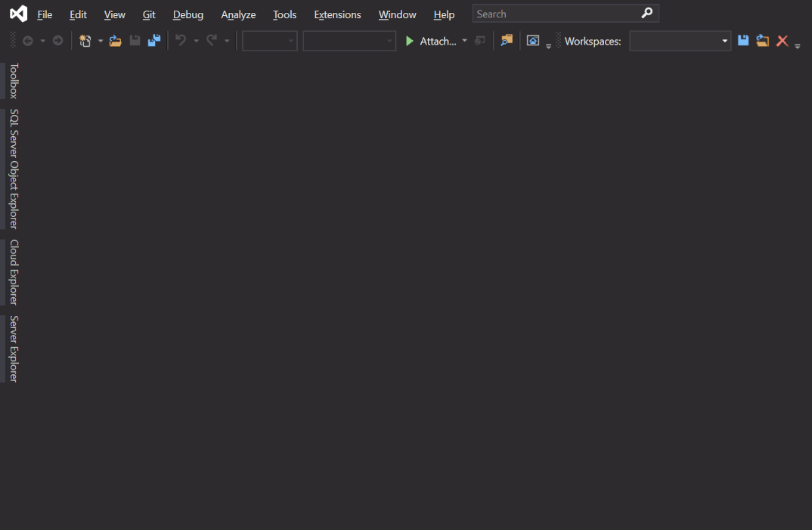Open the Toolbox side tab

coord(13,81)
